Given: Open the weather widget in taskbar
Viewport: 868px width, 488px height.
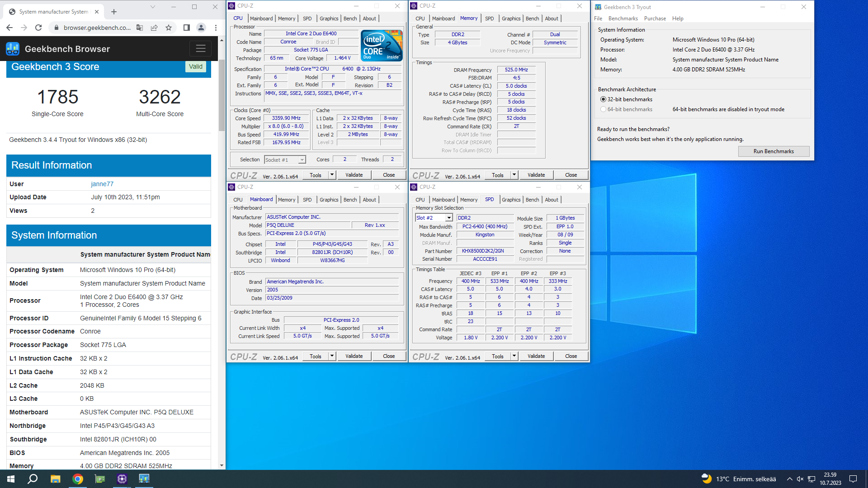Looking at the screenshot, I should point(738,479).
